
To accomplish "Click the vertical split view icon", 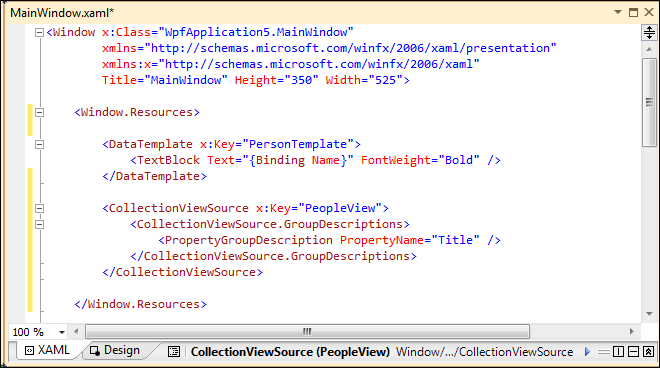I will (618, 352).
